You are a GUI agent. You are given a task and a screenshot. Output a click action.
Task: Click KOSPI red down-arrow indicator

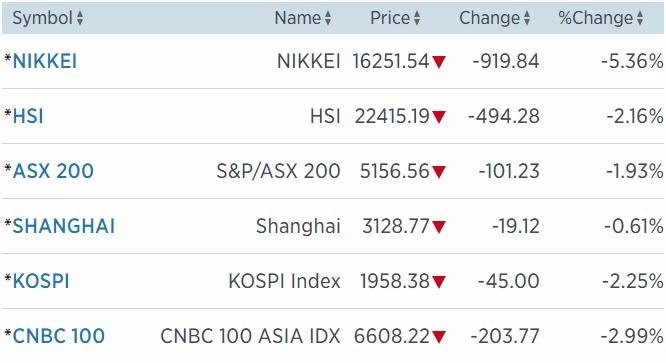pos(439,282)
